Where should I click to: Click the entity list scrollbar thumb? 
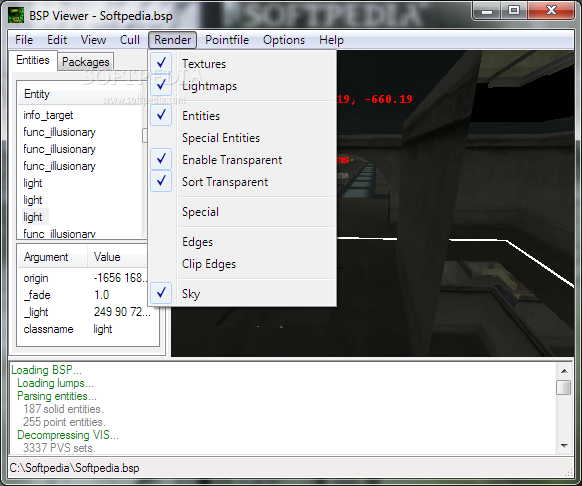[145, 135]
